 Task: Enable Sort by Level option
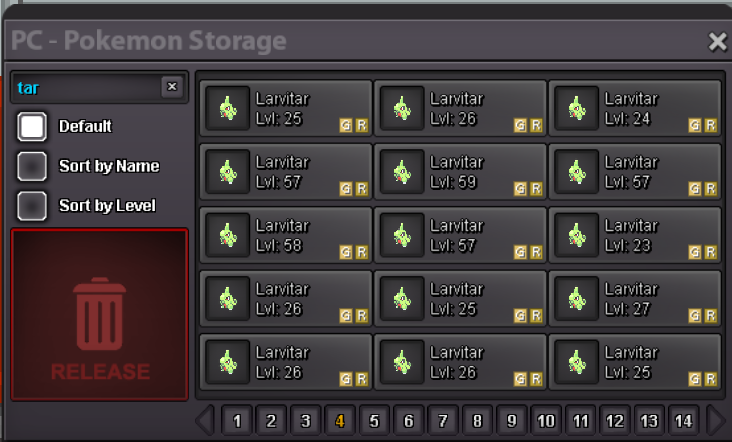pyautogui.click(x=32, y=206)
